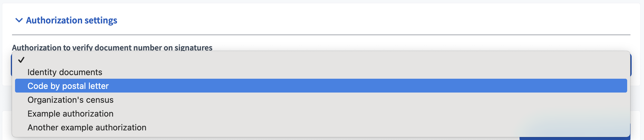Choose Identity documents from the list
The image size is (644, 140).
click(x=65, y=72)
